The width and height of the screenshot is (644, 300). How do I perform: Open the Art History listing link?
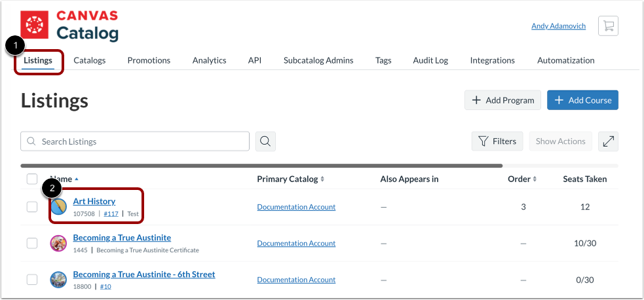(x=94, y=201)
